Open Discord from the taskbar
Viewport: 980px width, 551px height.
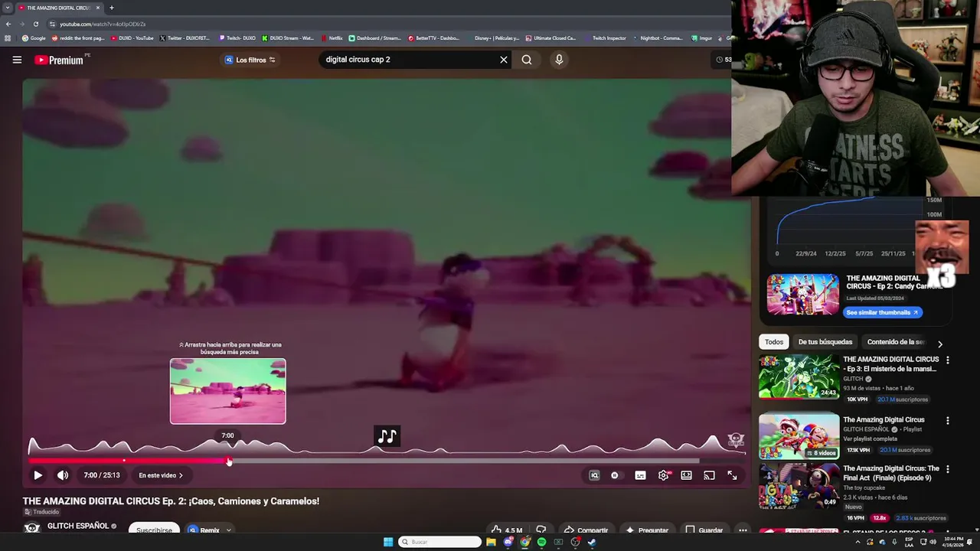tap(508, 542)
